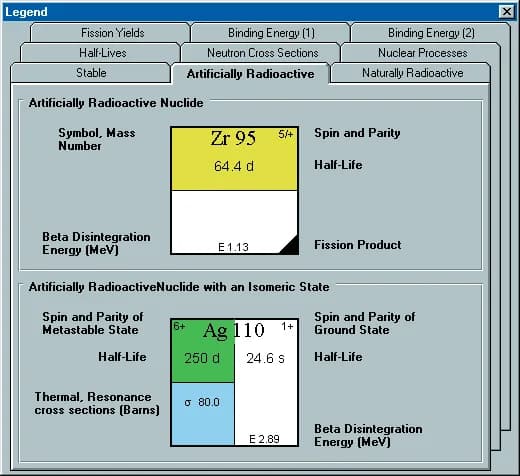
Task: Click the Legend title bar text
Action: pyautogui.click(x=26, y=12)
